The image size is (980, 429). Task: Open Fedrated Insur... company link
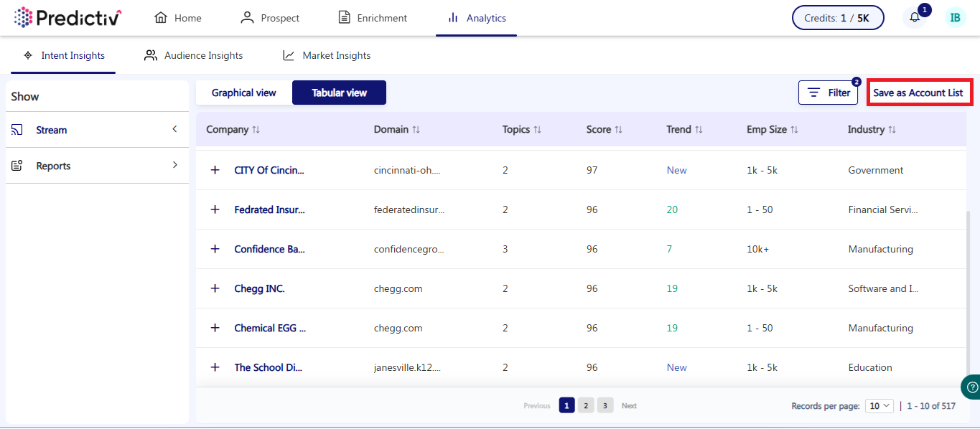(x=269, y=209)
